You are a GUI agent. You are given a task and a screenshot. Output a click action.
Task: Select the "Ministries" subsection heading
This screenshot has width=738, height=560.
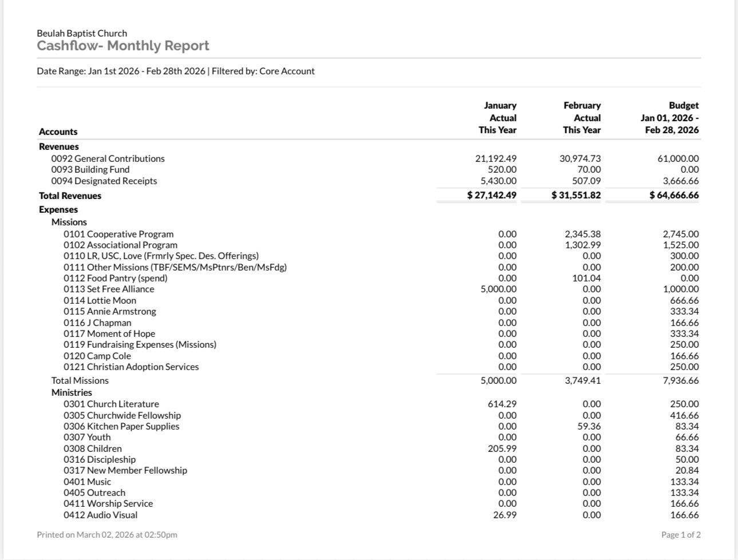[x=72, y=392]
